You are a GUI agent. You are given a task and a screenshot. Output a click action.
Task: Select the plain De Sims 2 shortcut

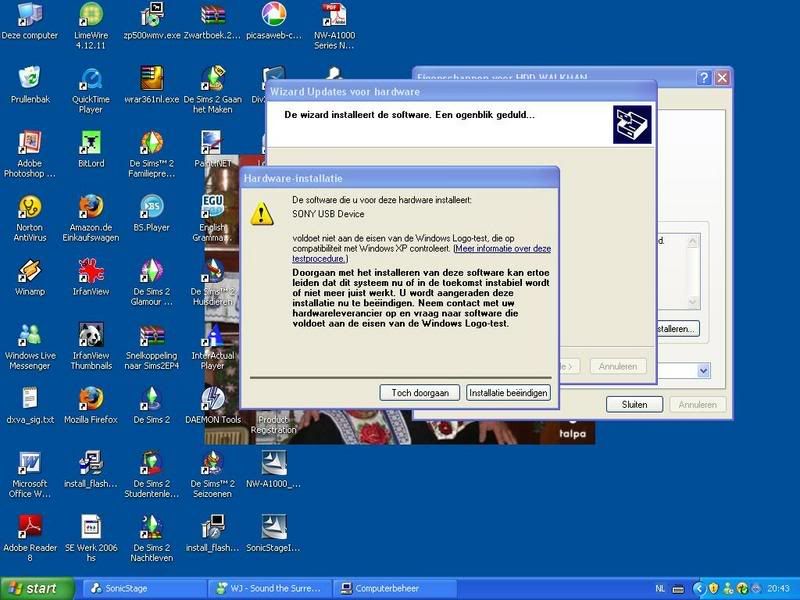coord(152,406)
